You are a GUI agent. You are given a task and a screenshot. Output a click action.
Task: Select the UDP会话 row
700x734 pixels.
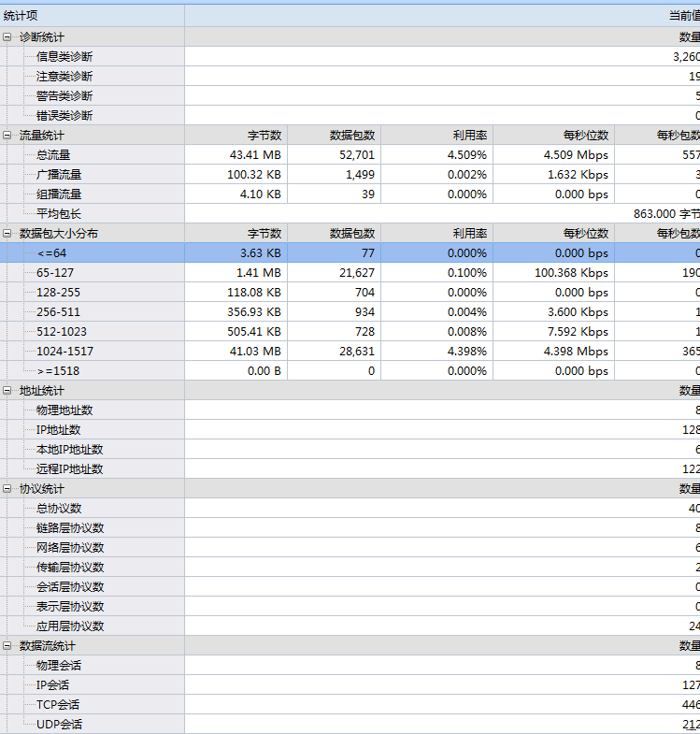pyautogui.click(x=350, y=725)
